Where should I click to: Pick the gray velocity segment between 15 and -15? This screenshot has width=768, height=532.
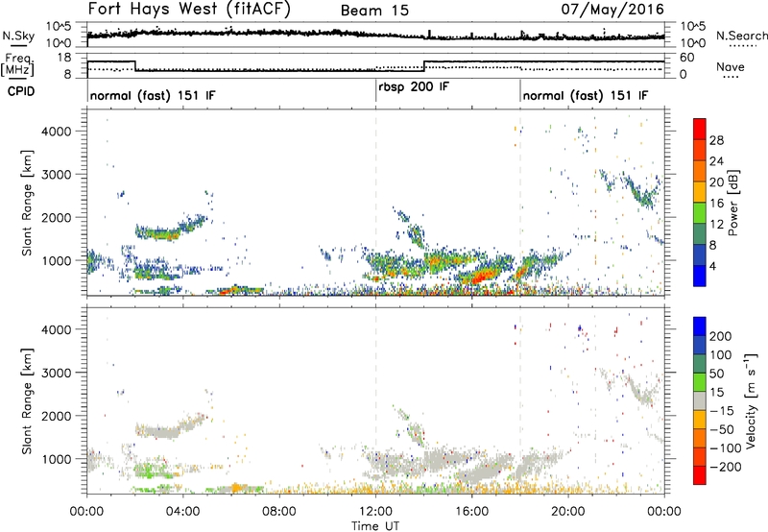700,400
